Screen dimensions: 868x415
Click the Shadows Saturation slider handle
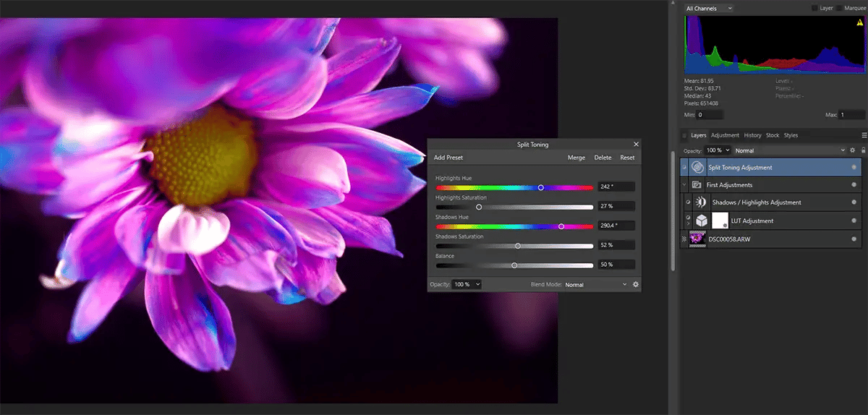coord(517,246)
